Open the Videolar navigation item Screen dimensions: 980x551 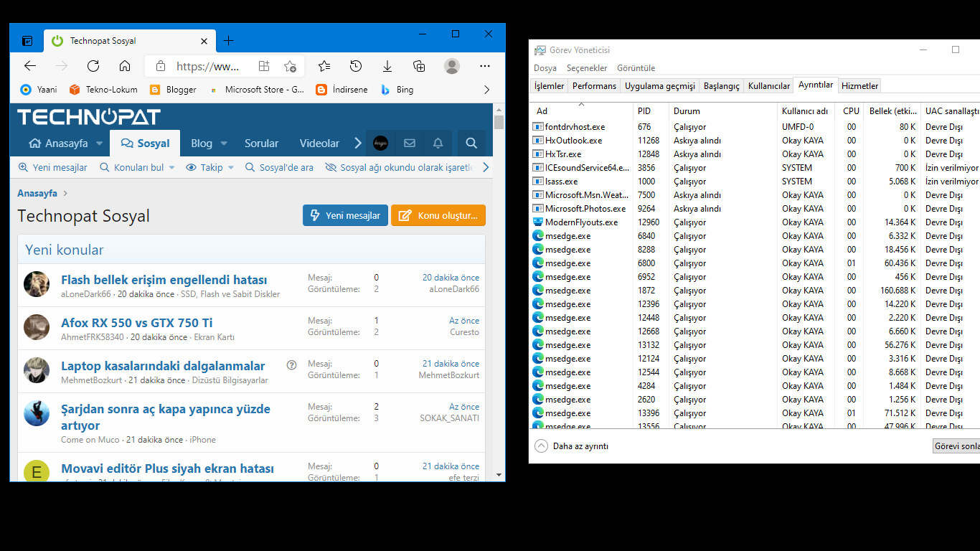point(319,143)
